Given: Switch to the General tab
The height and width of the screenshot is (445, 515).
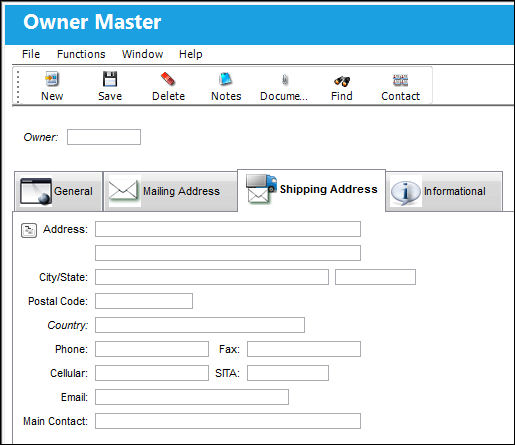Looking at the screenshot, I should point(58,191).
